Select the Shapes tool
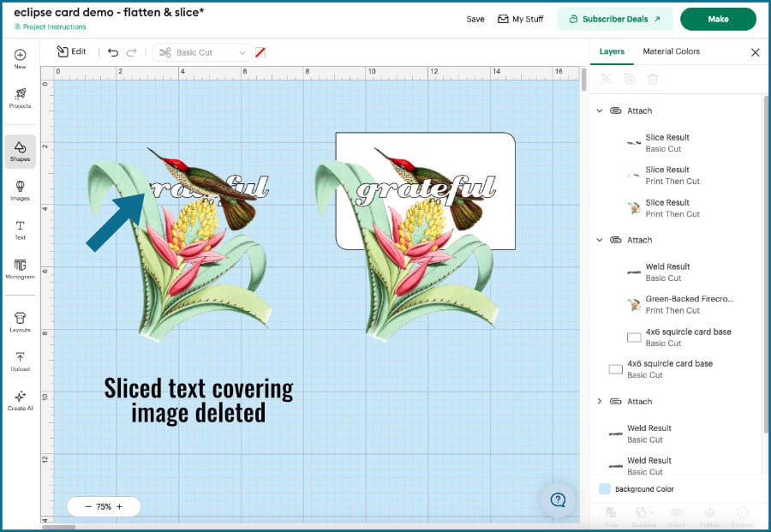This screenshot has height=532, width=771. click(x=21, y=152)
